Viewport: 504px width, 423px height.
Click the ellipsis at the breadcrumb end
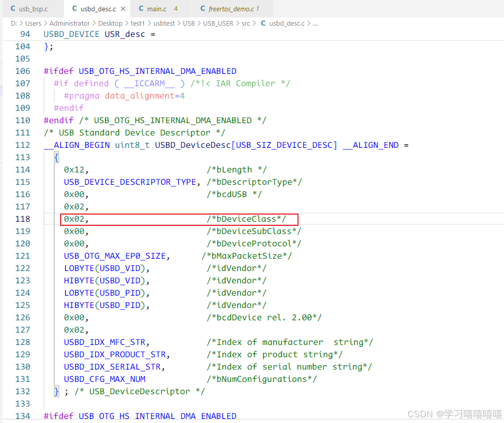[x=315, y=23]
